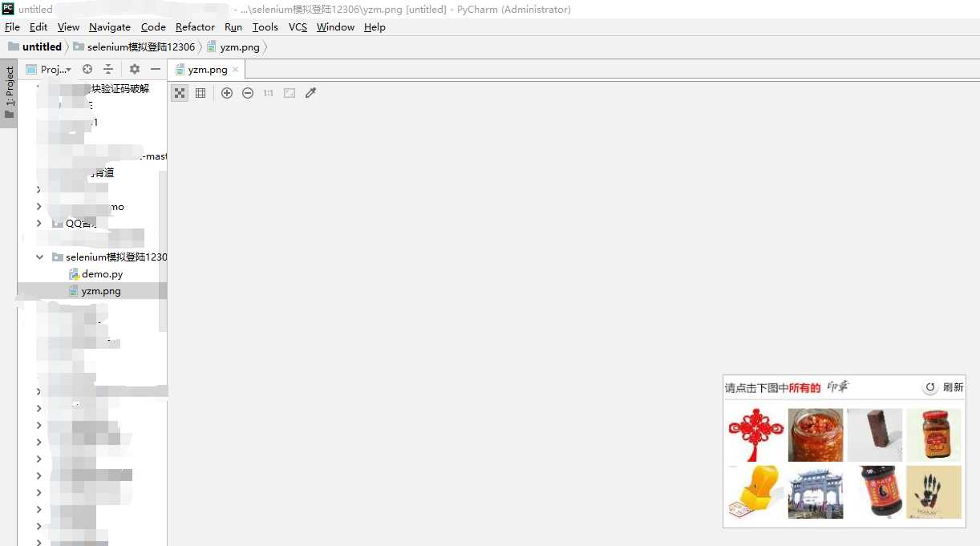This screenshot has width=980, height=546.
Task: Collapse the selenium模拟登陆12306 folder
Action: pyautogui.click(x=39, y=257)
